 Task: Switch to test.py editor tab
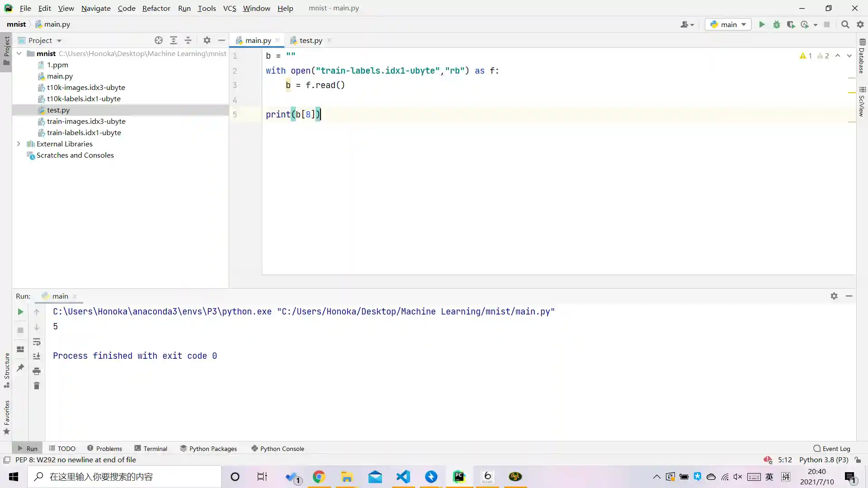311,40
